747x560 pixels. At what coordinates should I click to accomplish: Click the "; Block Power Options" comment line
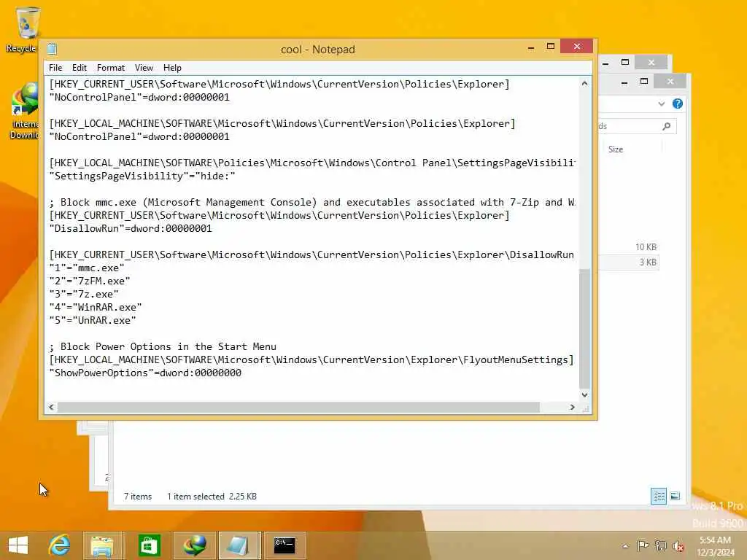163,346
